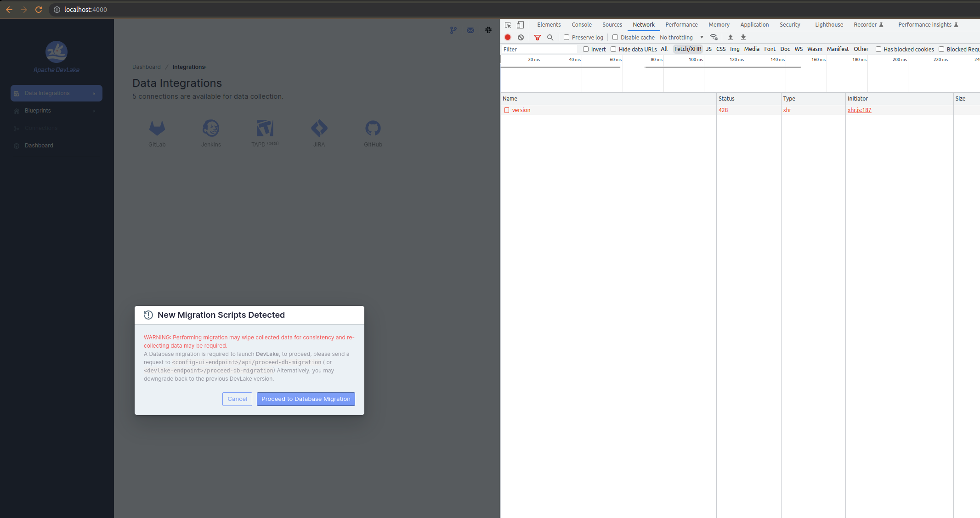This screenshot has height=518, width=980.
Task: Toggle the red filter funnel icon
Action: [537, 37]
